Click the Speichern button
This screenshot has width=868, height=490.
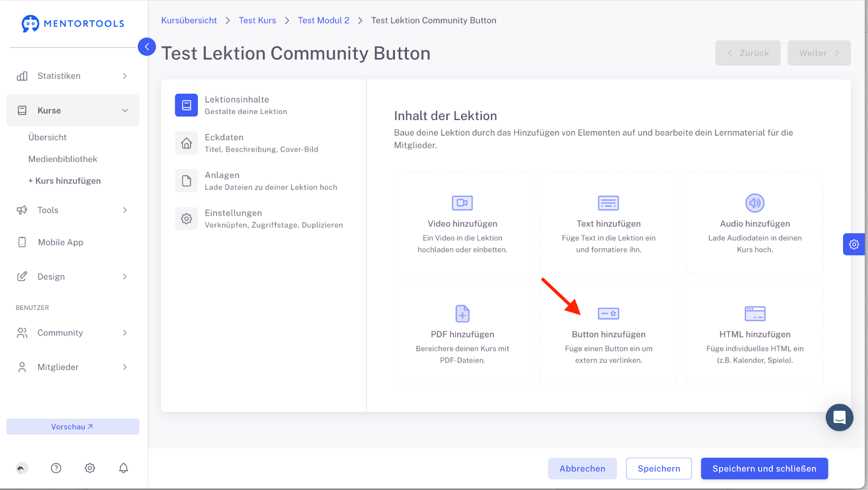659,468
